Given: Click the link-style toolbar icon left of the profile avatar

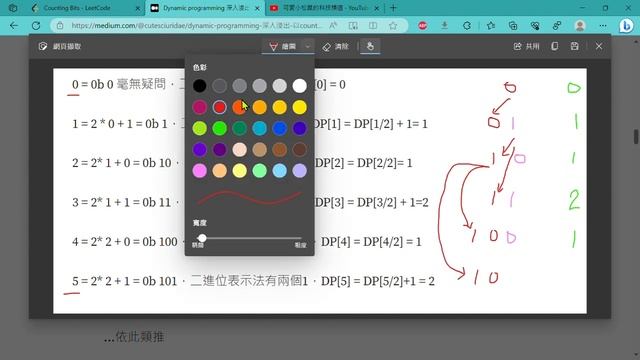Looking at the screenshot, I should 557,26.
